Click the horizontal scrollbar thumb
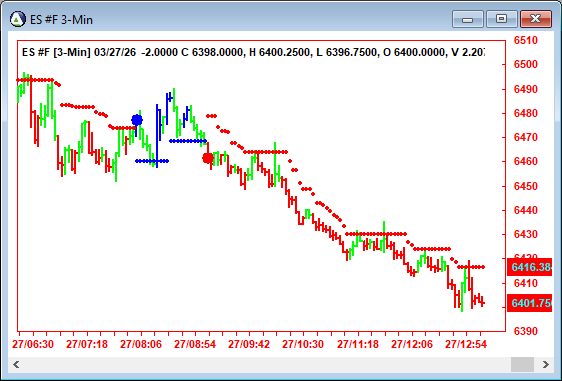 (x=522, y=365)
